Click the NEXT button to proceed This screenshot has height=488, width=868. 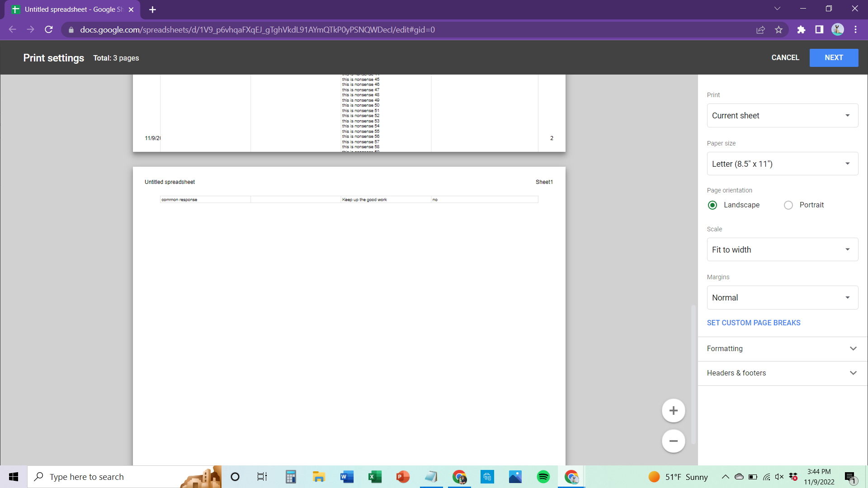(834, 57)
